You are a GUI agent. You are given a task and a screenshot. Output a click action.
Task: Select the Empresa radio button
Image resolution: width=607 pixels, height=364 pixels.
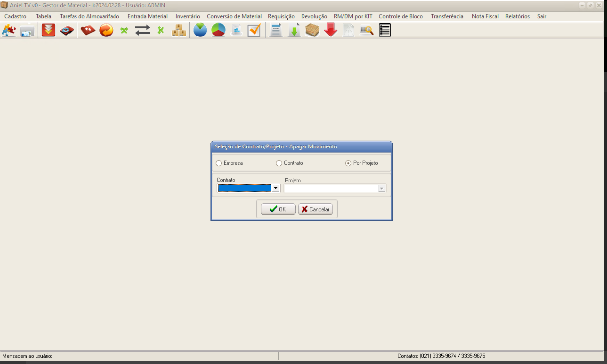coord(219,163)
